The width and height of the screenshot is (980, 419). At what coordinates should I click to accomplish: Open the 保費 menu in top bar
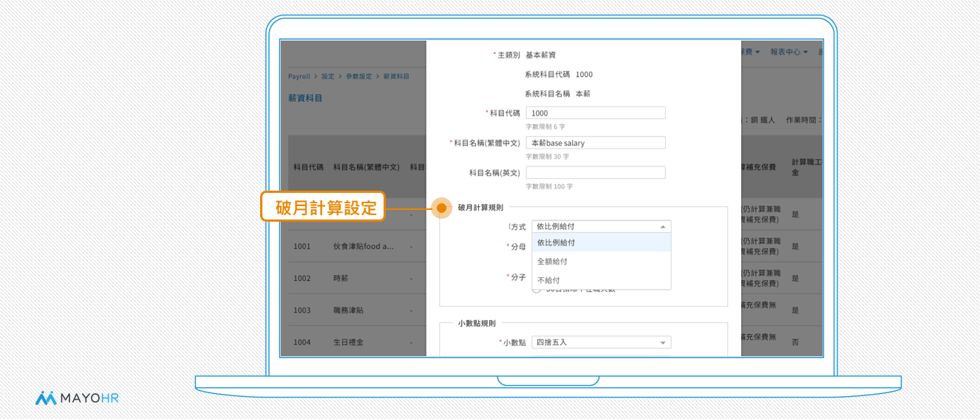[x=749, y=52]
